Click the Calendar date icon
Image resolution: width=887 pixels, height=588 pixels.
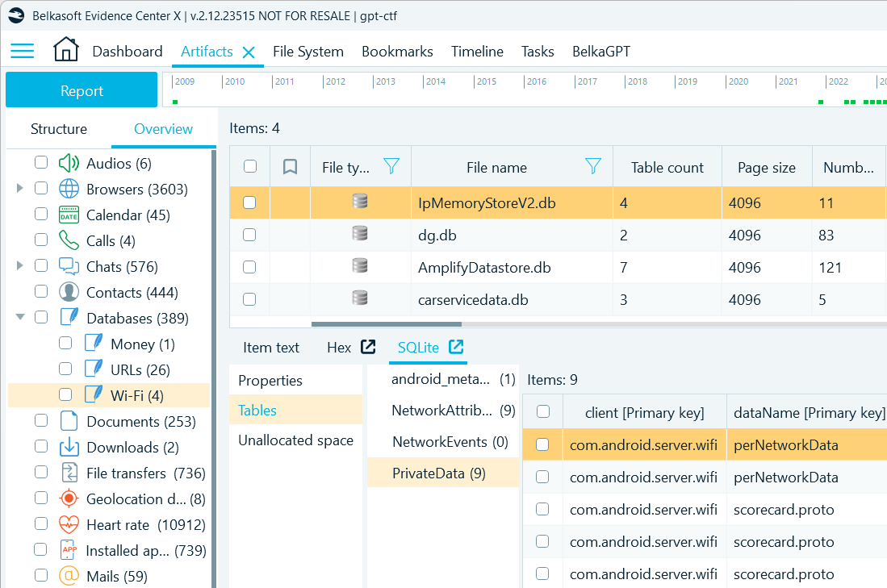[69, 215]
